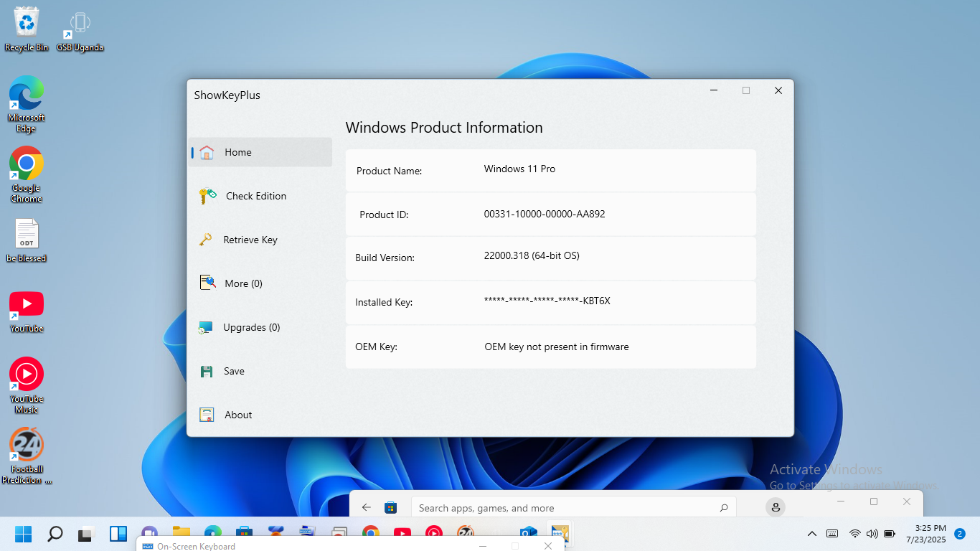Open the notification center badge
980x551 pixels.
(x=960, y=534)
